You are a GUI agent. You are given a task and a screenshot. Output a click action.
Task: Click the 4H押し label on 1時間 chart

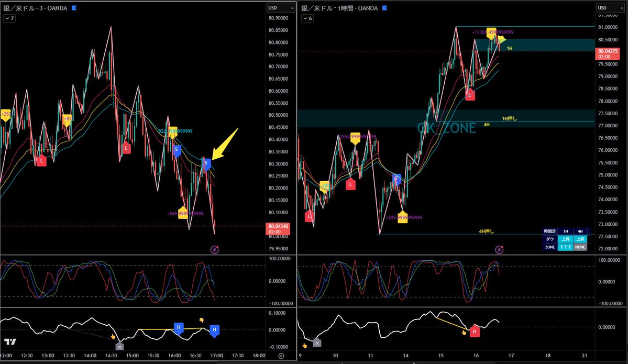pos(487,231)
